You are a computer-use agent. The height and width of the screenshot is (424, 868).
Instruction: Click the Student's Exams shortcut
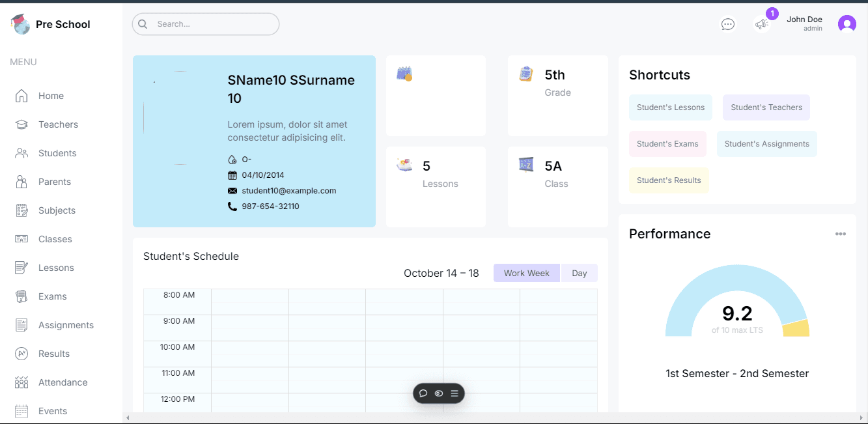tap(667, 143)
